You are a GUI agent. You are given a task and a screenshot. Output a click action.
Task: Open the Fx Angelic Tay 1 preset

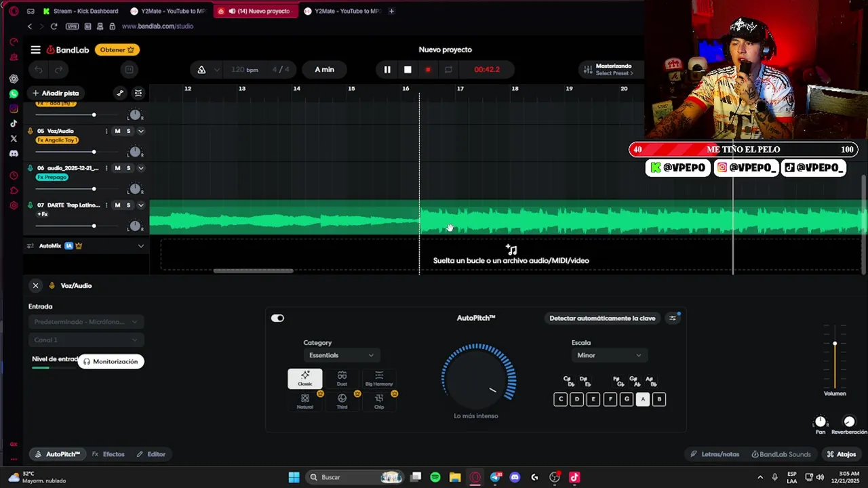(57, 140)
